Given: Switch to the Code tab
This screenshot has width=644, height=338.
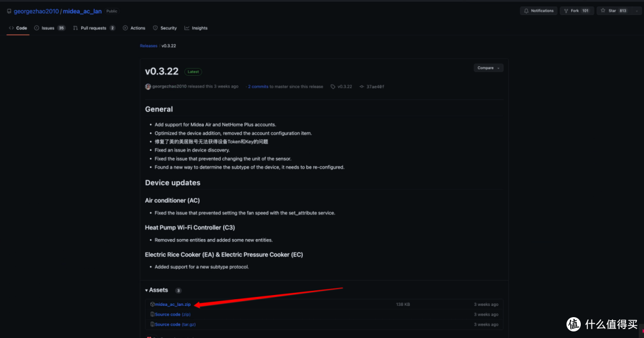Looking at the screenshot, I should coord(18,28).
